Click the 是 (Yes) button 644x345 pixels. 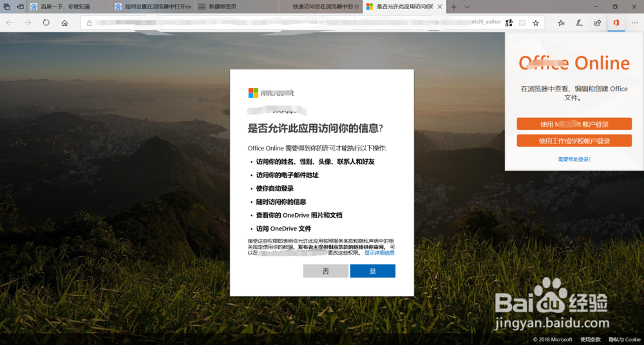click(x=372, y=271)
